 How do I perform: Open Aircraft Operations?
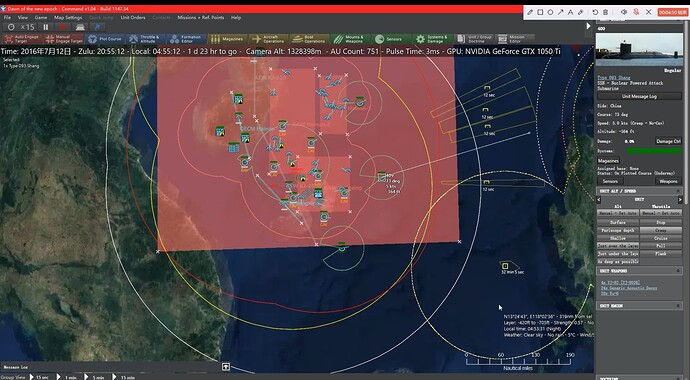269,39
